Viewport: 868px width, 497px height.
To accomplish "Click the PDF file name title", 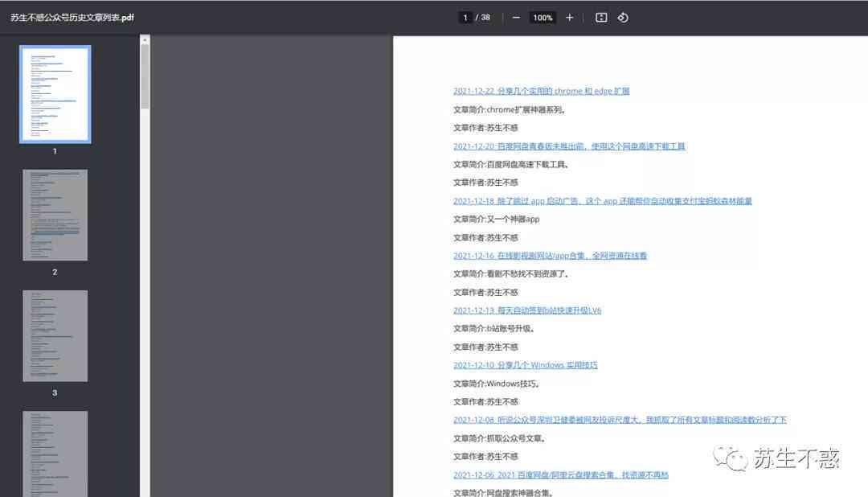I will tap(72, 18).
